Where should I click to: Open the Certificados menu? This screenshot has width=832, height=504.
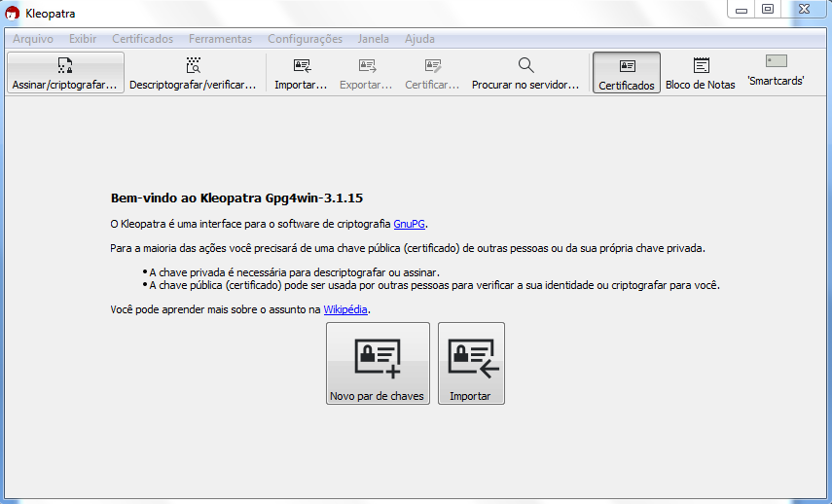click(x=143, y=39)
